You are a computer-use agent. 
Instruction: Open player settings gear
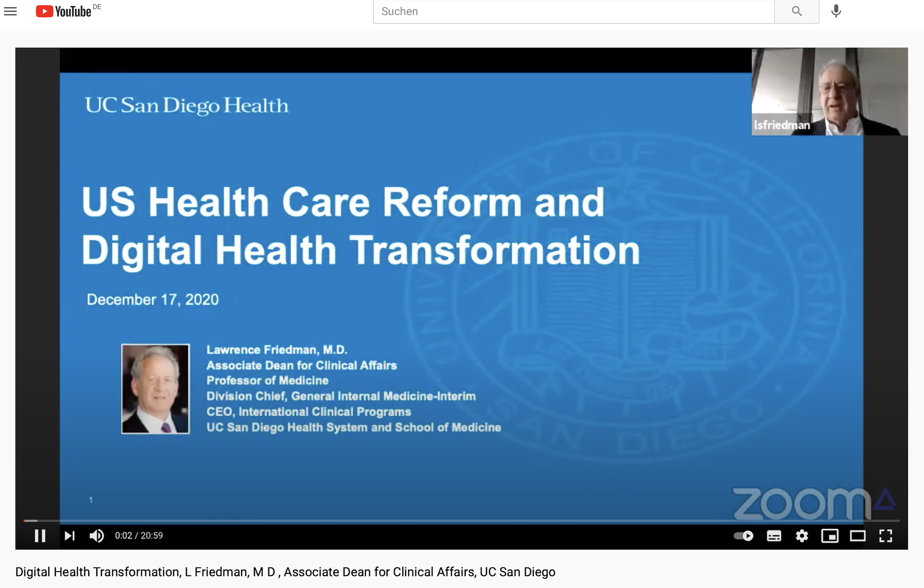click(802, 536)
